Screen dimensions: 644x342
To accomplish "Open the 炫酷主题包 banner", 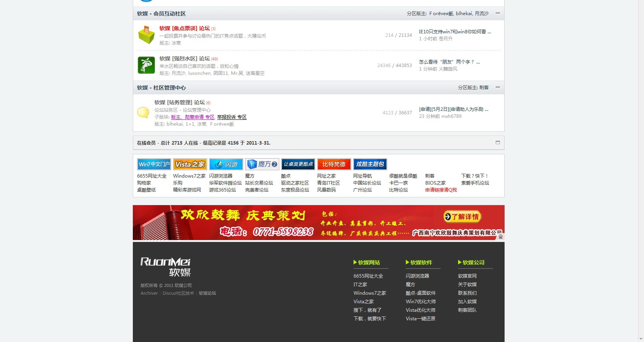I will pos(370,164).
